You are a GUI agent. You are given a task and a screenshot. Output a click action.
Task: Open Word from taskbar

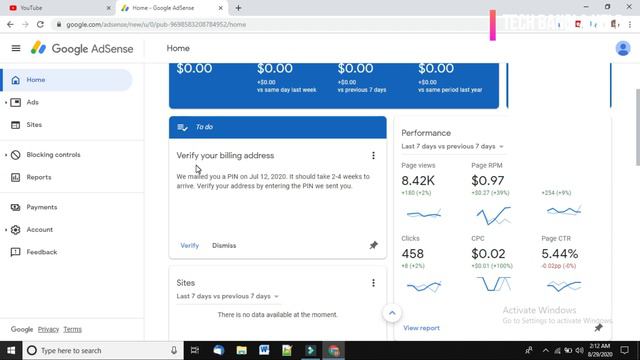(264, 351)
